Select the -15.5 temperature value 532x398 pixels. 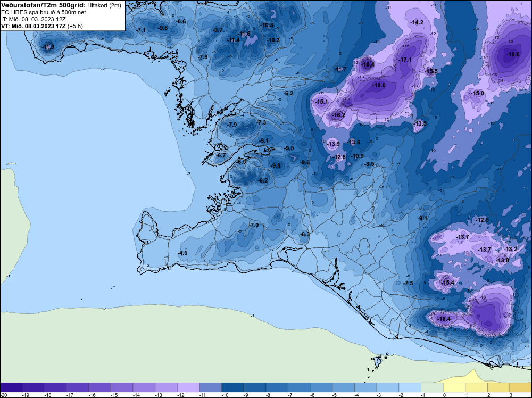431,71
